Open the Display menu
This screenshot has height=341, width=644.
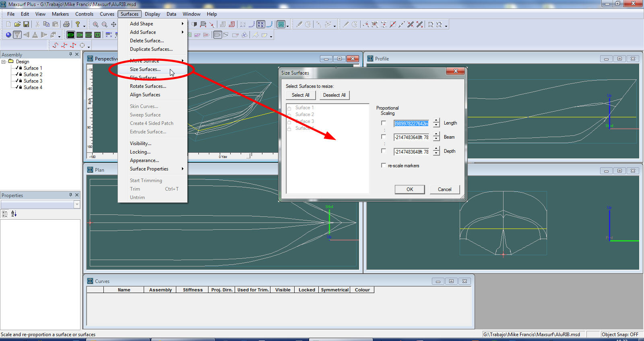click(153, 14)
